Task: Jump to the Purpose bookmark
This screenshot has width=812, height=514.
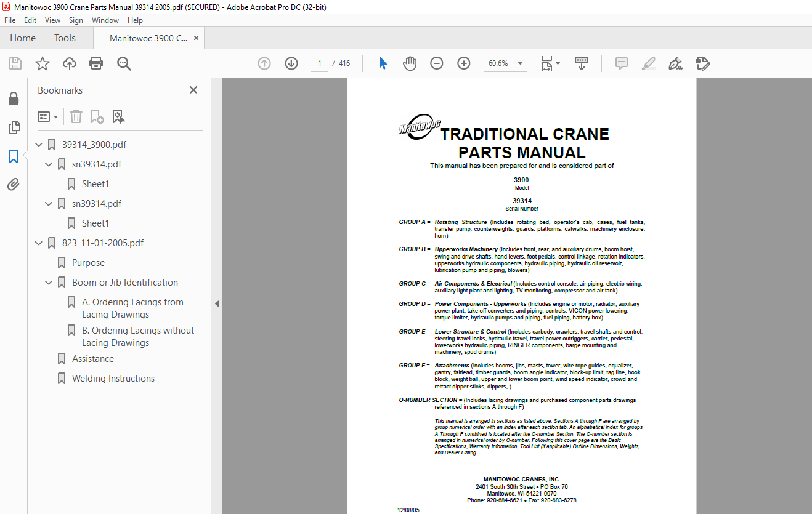Action: (88, 263)
